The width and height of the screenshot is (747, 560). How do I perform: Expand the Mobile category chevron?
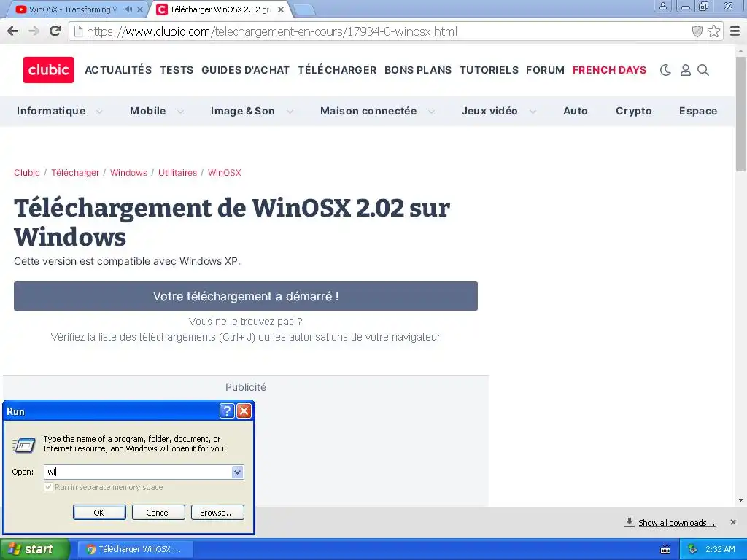pyautogui.click(x=181, y=112)
